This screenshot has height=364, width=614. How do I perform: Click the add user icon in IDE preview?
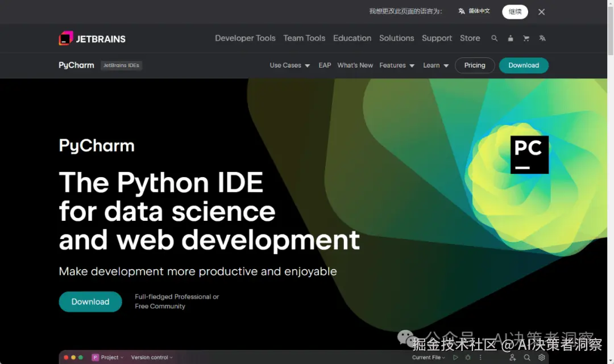click(x=513, y=357)
